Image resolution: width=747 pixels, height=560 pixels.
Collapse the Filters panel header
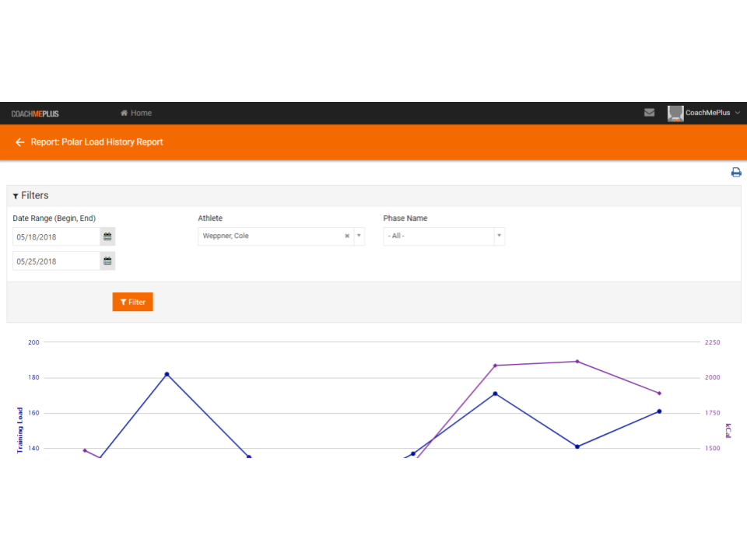pos(373,196)
